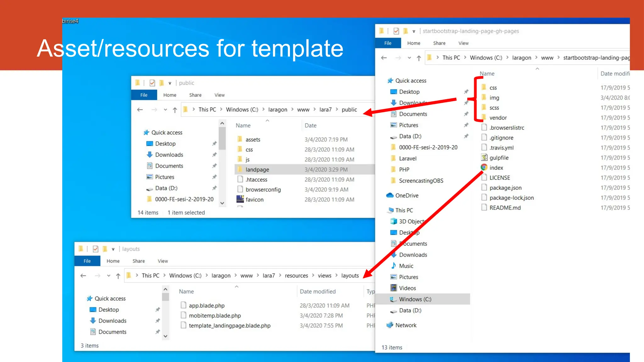Expand chevron after views in layouts address bar

(x=336, y=275)
